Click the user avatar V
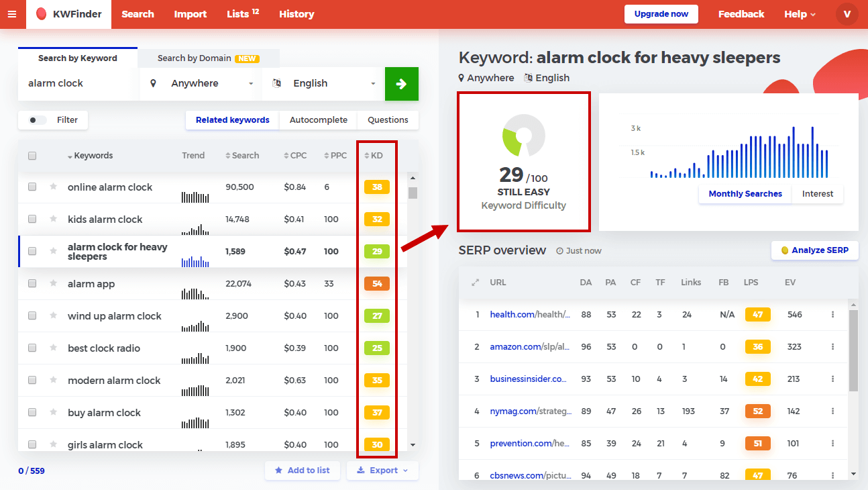Image resolution: width=868 pixels, height=490 pixels. (847, 14)
